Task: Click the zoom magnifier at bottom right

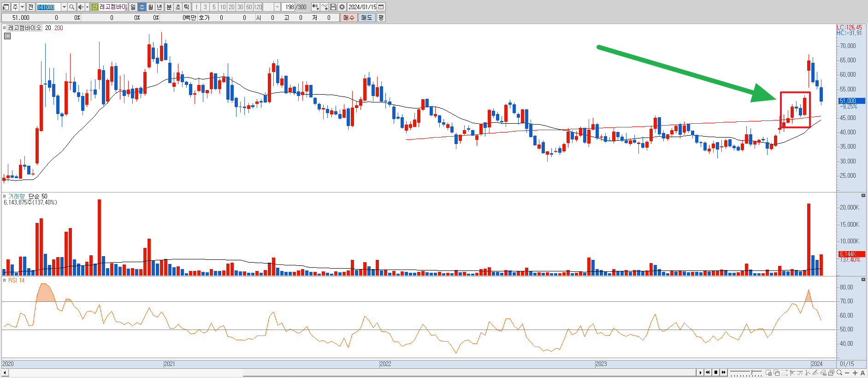Action: (x=839, y=372)
